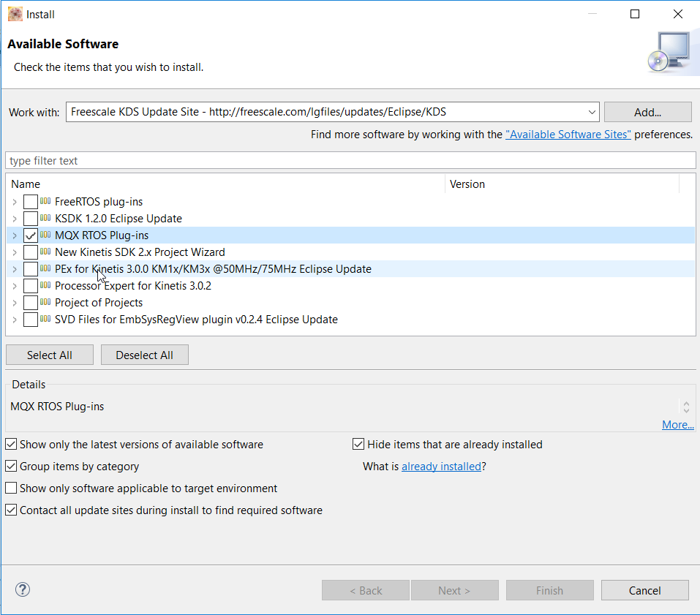Click the filter text input field

click(x=350, y=161)
